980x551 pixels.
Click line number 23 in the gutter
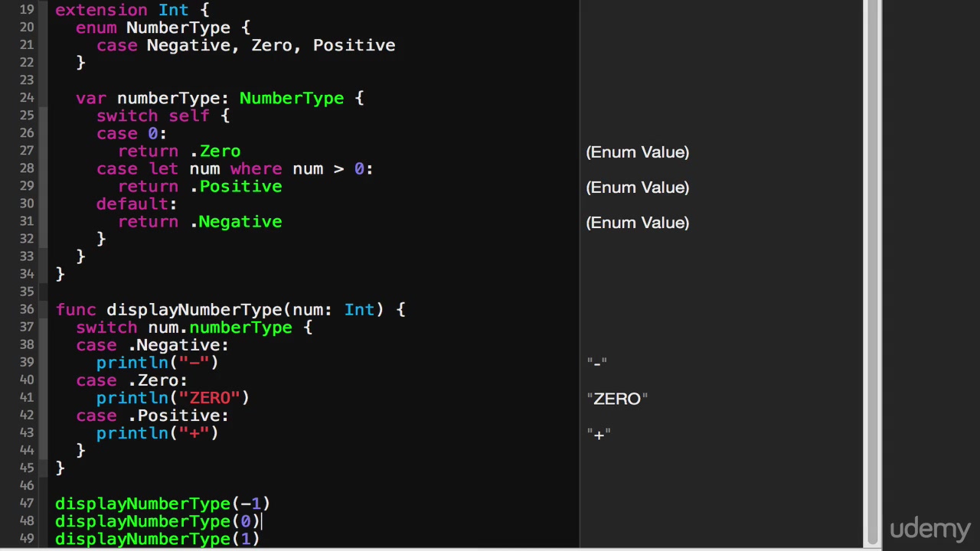click(27, 80)
